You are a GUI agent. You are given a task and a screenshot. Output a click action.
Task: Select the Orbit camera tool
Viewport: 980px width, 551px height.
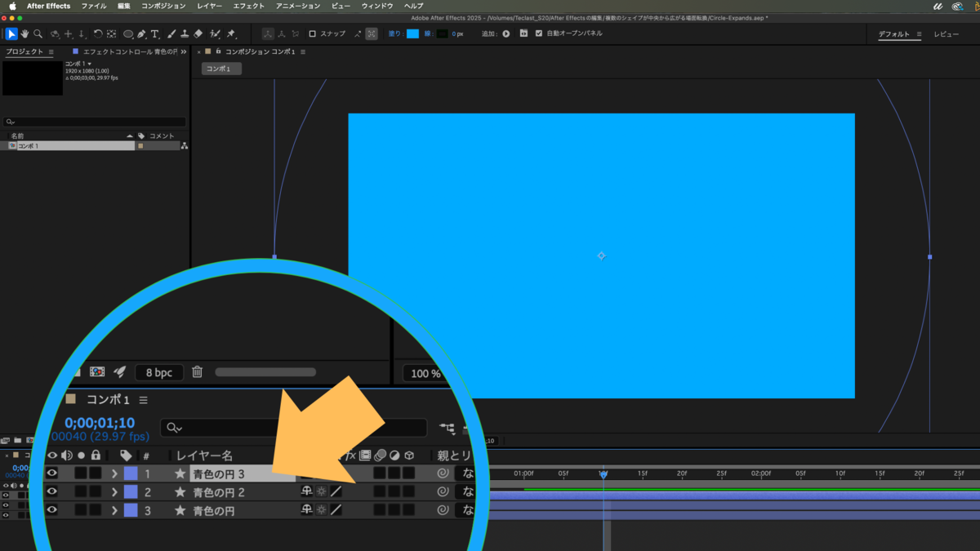(x=55, y=33)
